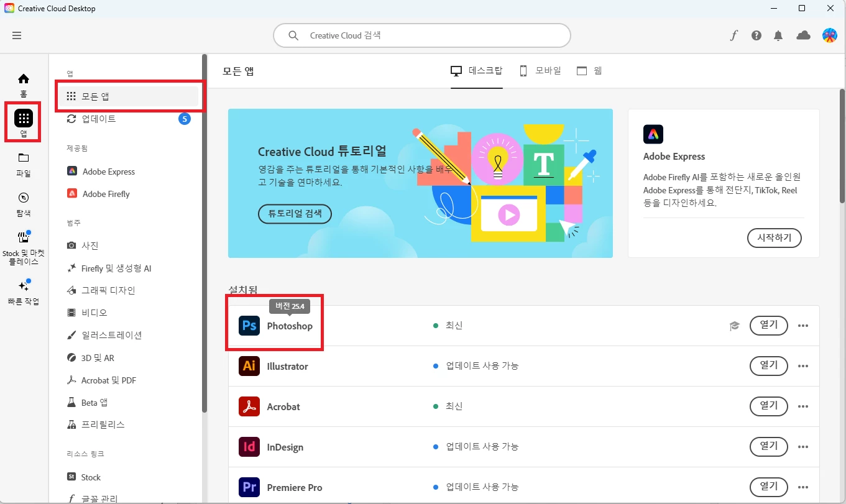The width and height of the screenshot is (846, 504).
Task: Click the search magnifier icon
Action: click(293, 35)
